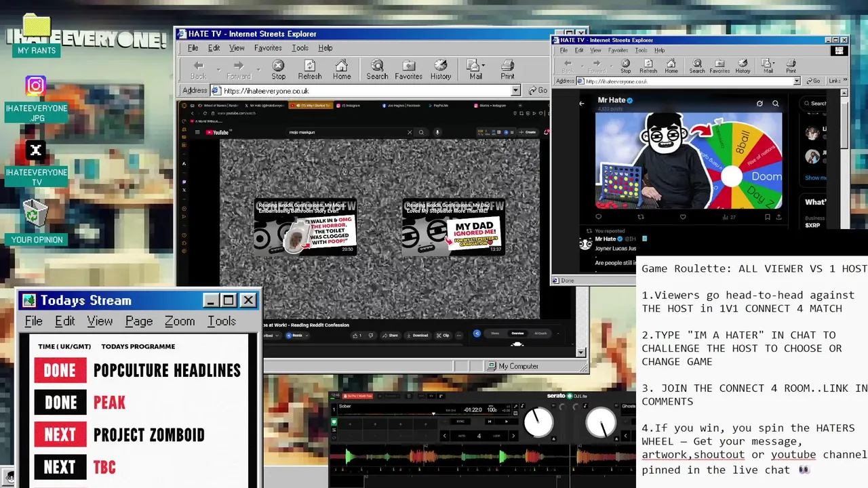
Task: Open Remix dropdown under YouTube video
Action: point(298,335)
